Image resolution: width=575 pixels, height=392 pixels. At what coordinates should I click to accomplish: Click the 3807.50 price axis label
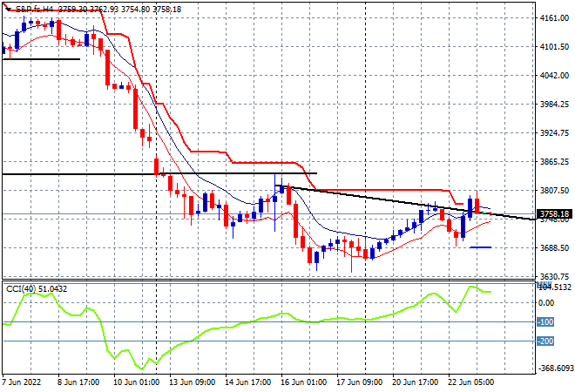[554, 190]
